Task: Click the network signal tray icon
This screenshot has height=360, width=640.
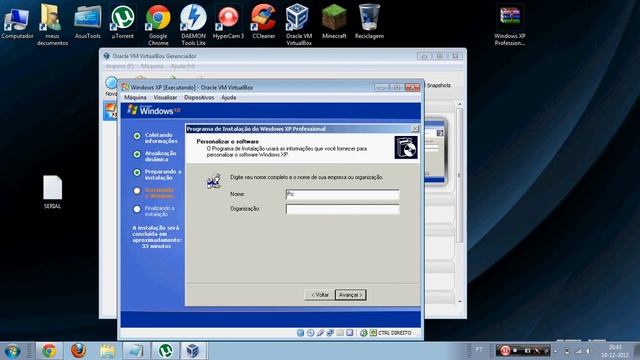Action: (578, 351)
